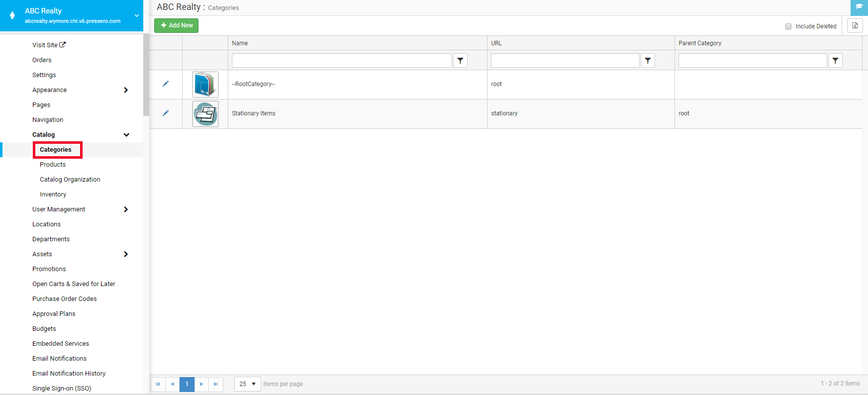The image size is (868, 395).
Task: Open the Locations menu item
Action: pyautogui.click(x=46, y=224)
